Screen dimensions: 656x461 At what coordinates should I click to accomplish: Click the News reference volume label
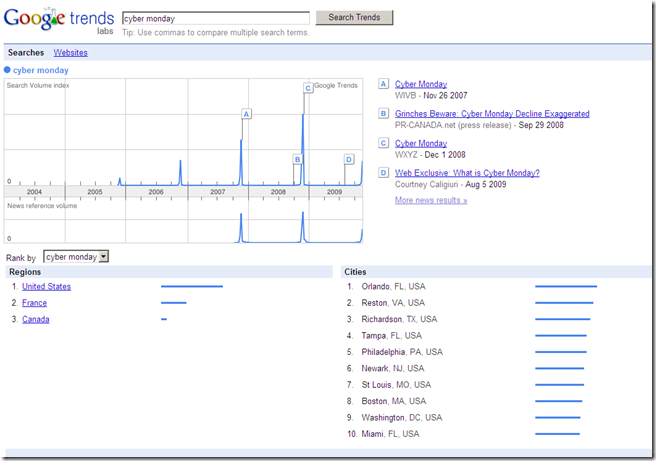click(42, 206)
